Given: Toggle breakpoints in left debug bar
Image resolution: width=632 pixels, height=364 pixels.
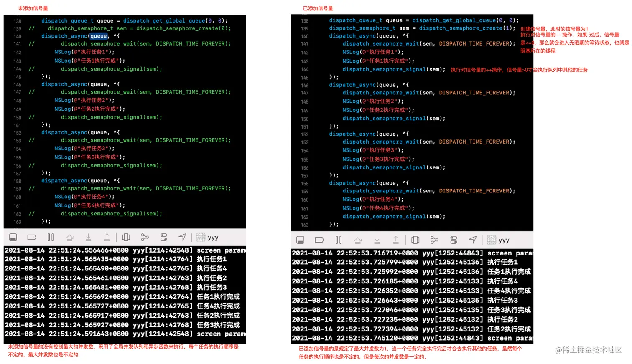Looking at the screenshot, I should (x=32, y=238).
